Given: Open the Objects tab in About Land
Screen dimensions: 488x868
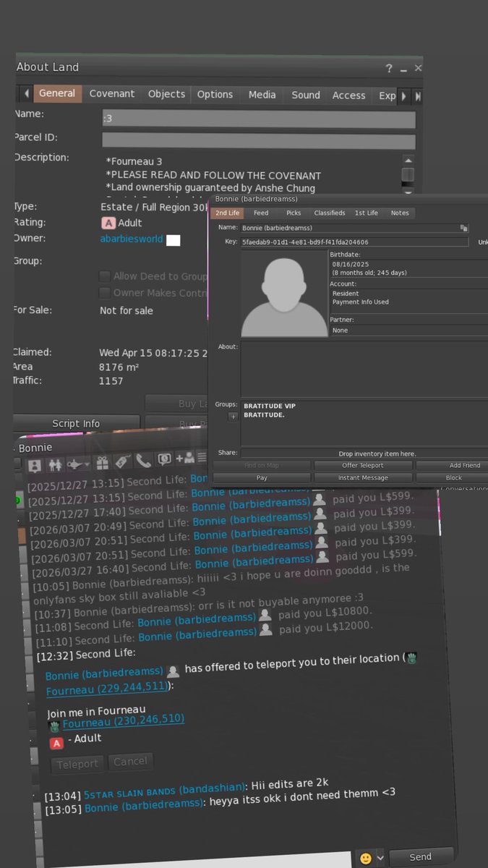Looking at the screenshot, I should point(166,94).
